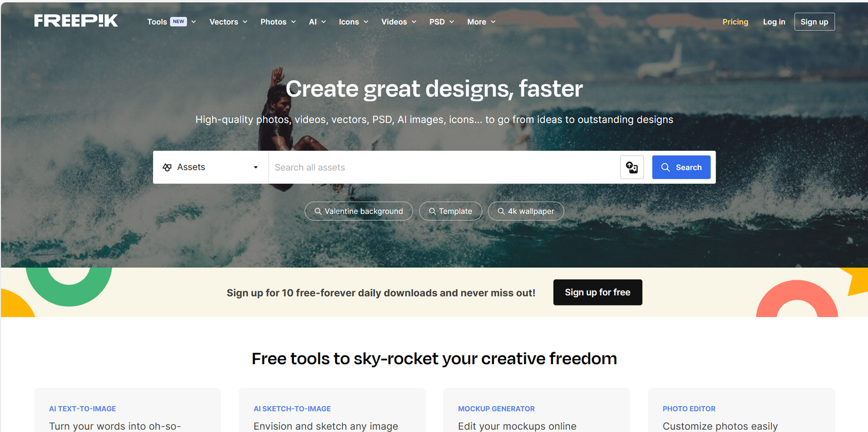Open the Icons menu
This screenshot has height=432, width=868.
point(354,22)
